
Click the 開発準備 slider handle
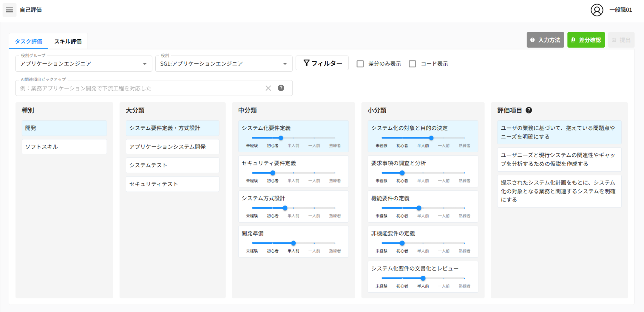(x=293, y=243)
